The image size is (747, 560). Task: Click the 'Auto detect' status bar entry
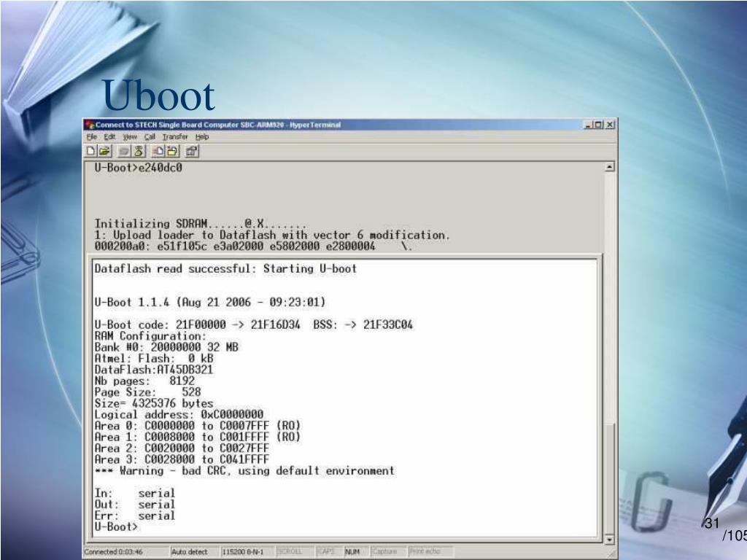[x=189, y=552]
